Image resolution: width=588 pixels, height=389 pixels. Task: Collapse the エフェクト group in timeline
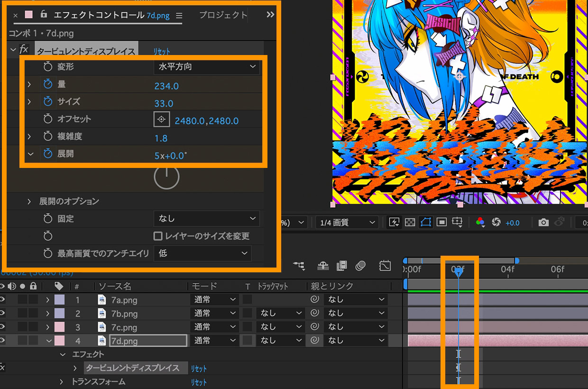(63, 354)
